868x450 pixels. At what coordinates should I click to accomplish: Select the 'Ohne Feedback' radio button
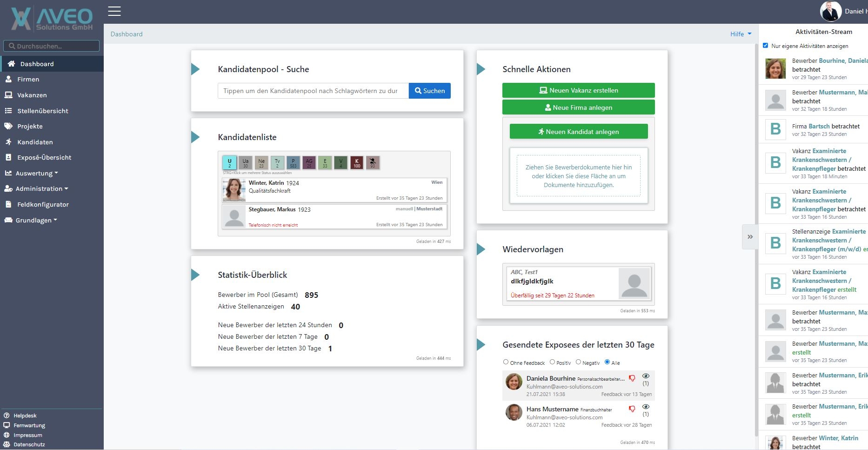(506, 362)
